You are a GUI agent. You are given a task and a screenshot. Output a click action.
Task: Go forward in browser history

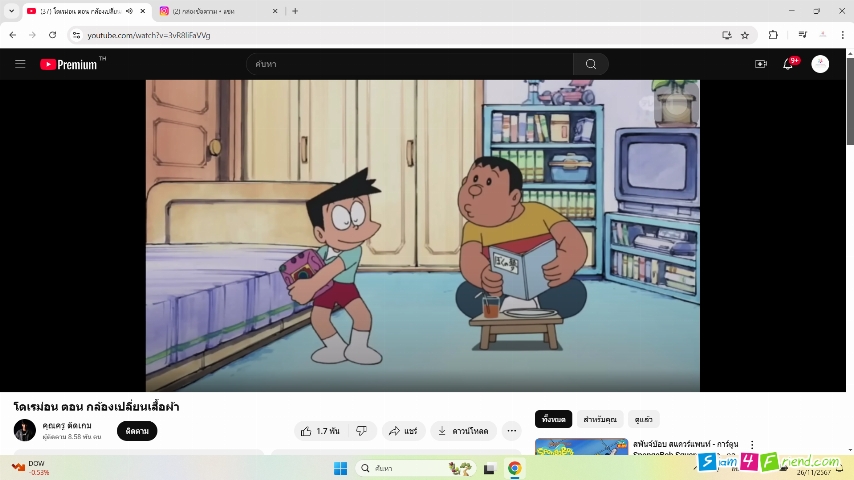coord(32,35)
